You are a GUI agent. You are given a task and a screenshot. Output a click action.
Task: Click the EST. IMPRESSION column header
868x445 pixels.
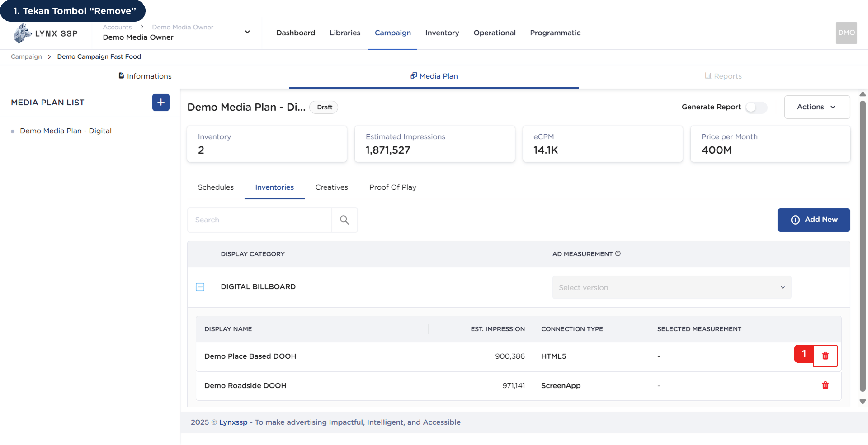(x=497, y=329)
